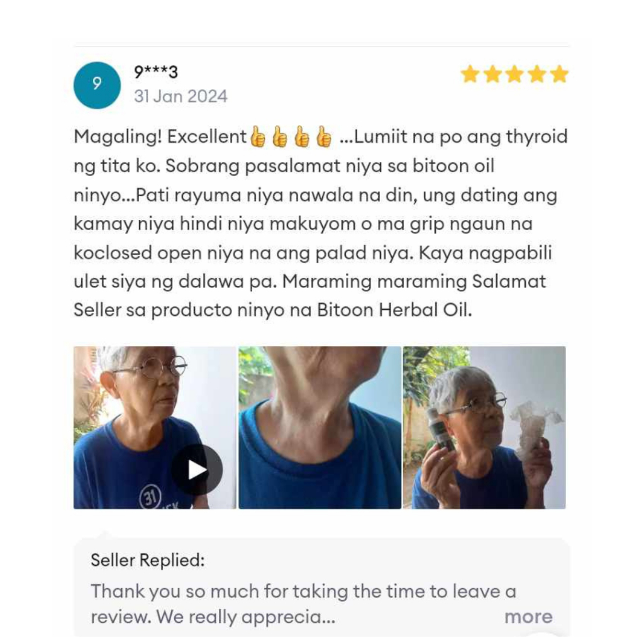Click the second thumbs-up emoji
Image resolution: width=644 pixels, height=644 pixels.
(x=280, y=137)
